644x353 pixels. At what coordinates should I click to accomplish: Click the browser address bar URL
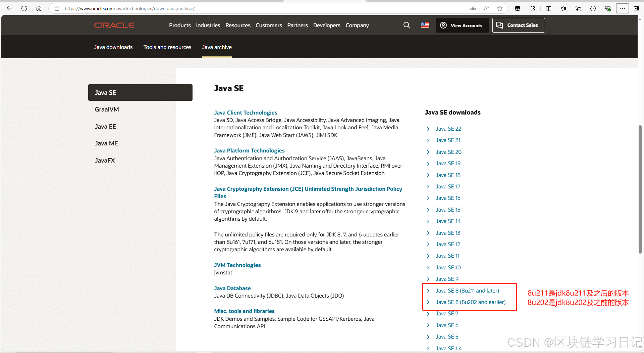pyautogui.click(x=130, y=8)
